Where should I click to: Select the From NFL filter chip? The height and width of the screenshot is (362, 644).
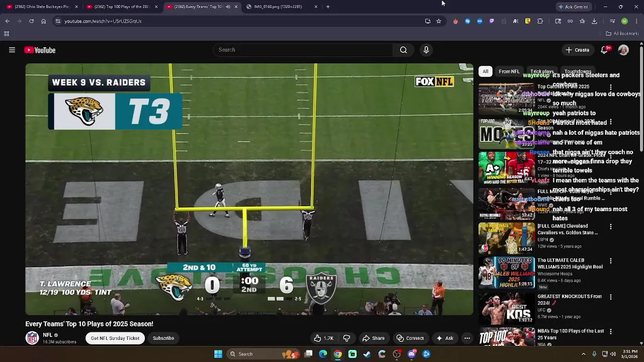tap(509, 71)
